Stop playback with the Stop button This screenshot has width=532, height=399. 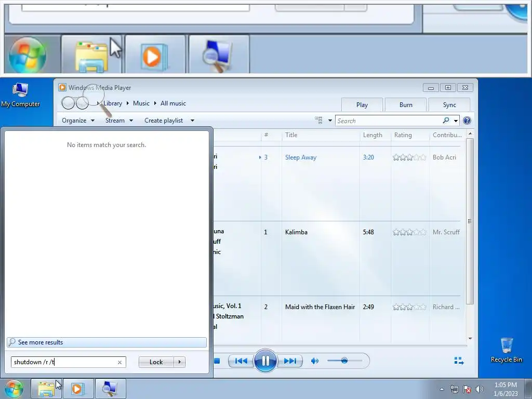pyautogui.click(x=217, y=361)
